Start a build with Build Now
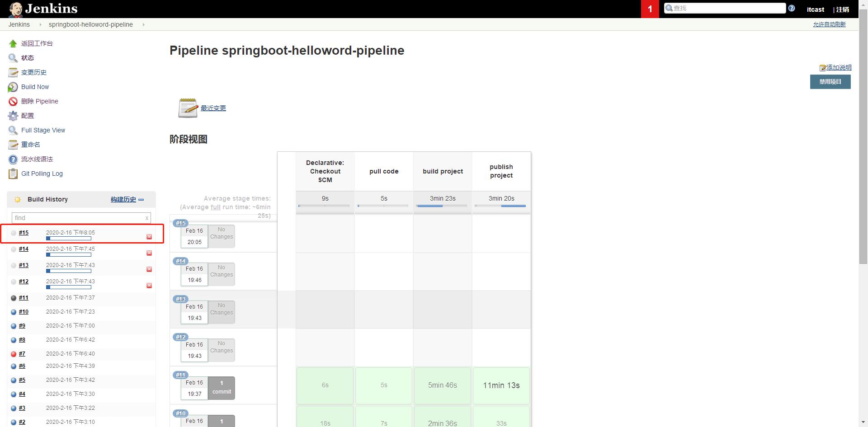This screenshot has width=868, height=427. click(35, 87)
